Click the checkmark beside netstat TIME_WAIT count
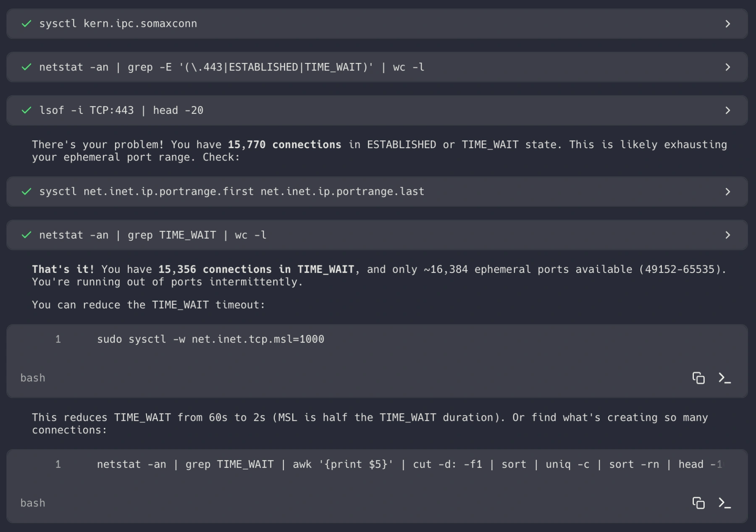The image size is (756, 532). [26, 235]
